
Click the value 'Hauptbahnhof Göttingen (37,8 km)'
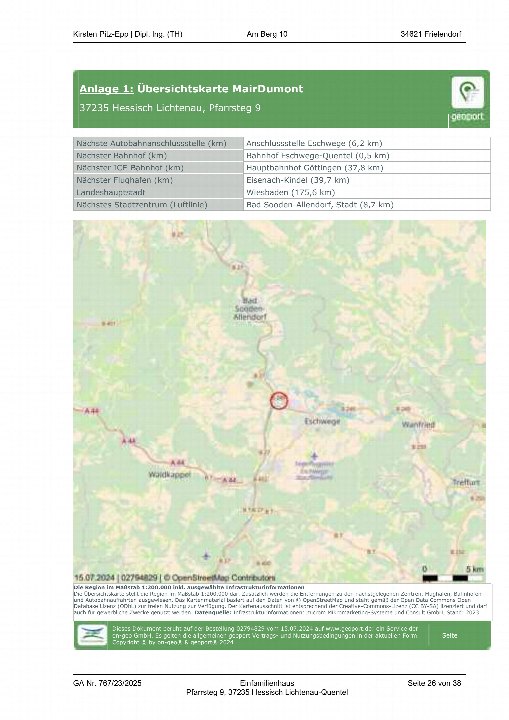click(x=315, y=168)
